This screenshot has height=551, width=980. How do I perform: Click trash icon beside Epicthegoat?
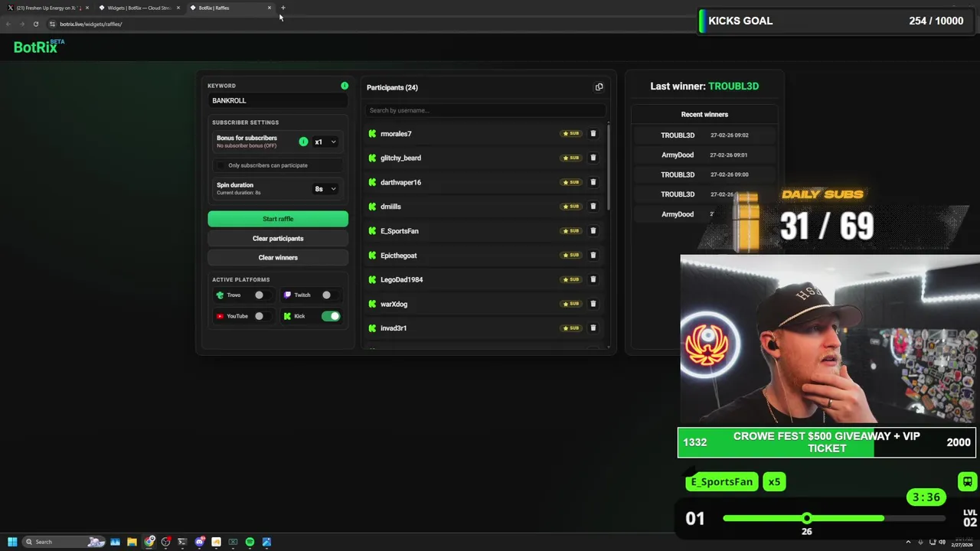click(x=593, y=255)
